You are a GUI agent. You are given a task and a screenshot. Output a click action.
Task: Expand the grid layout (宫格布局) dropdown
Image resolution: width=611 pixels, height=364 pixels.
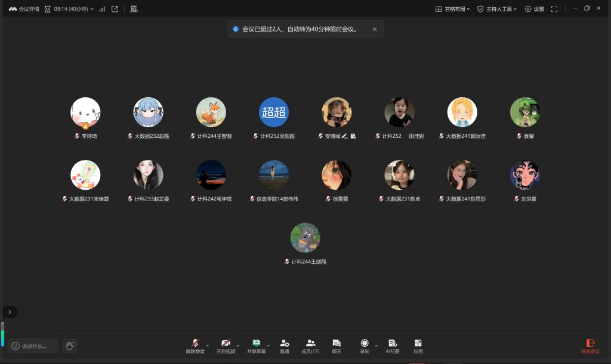click(453, 9)
